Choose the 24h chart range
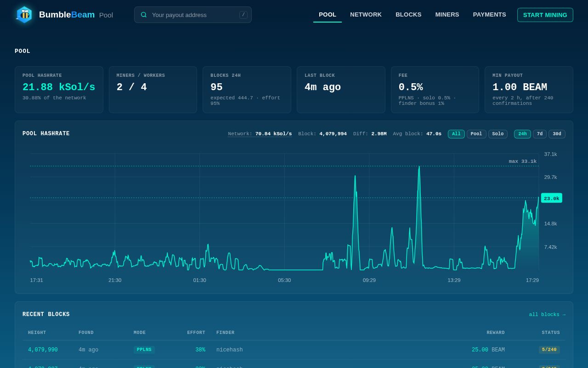Viewport: 588px width, 368px height. coord(522,134)
